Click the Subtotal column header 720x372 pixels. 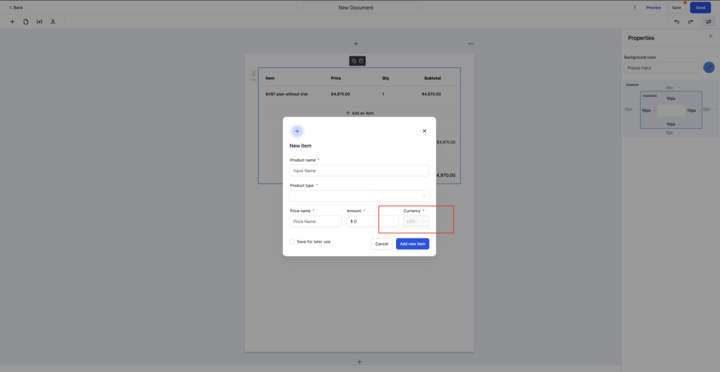[432, 79]
